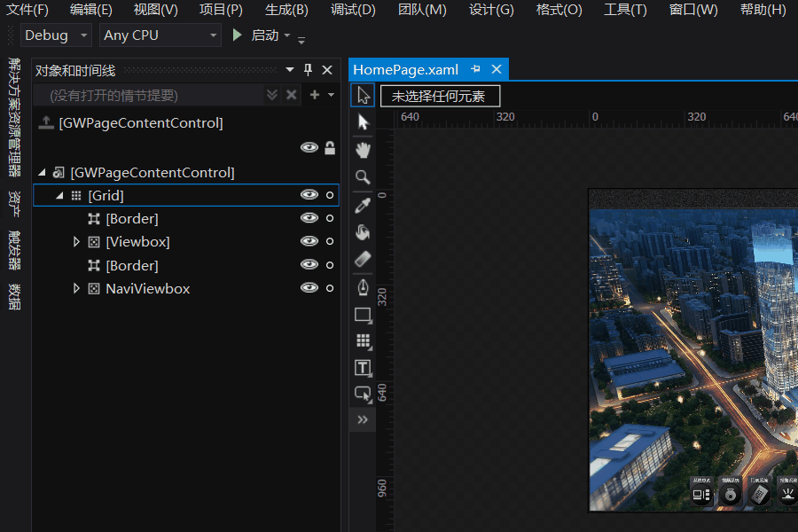Hide the NaviViewbox element
Screen dimensions: 798x532
pyautogui.click(x=309, y=288)
